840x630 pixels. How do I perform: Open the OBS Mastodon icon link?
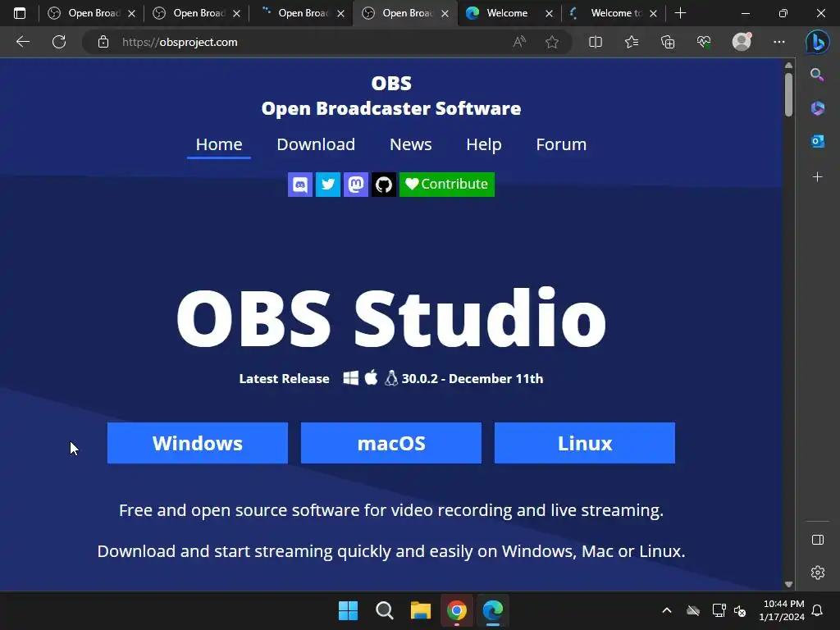pyautogui.click(x=356, y=185)
